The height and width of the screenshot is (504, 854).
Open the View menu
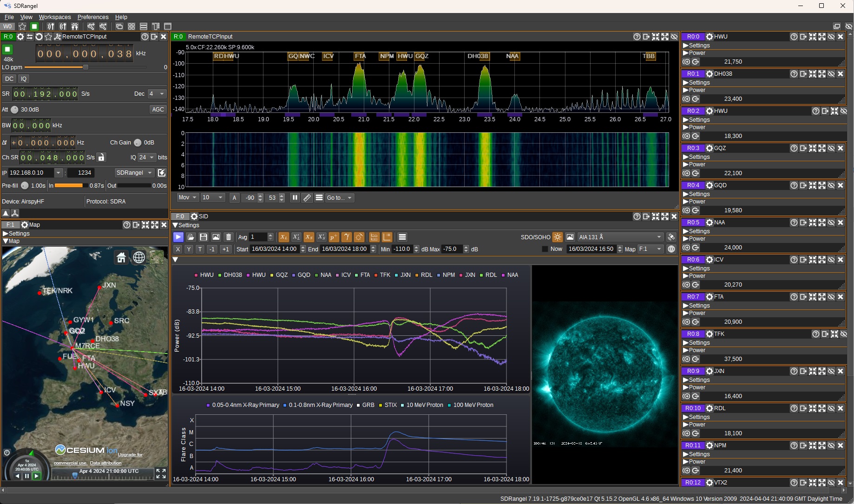coord(26,17)
